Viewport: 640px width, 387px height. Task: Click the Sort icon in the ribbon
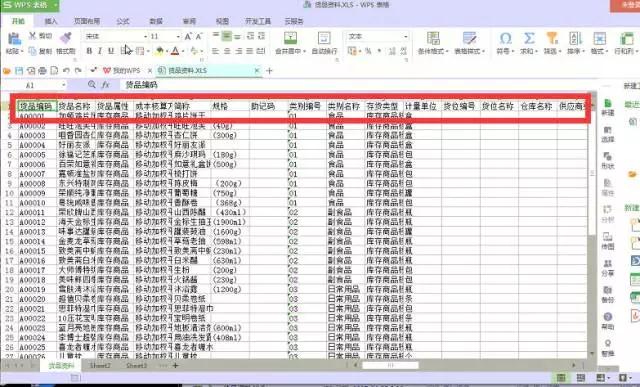click(x=575, y=38)
